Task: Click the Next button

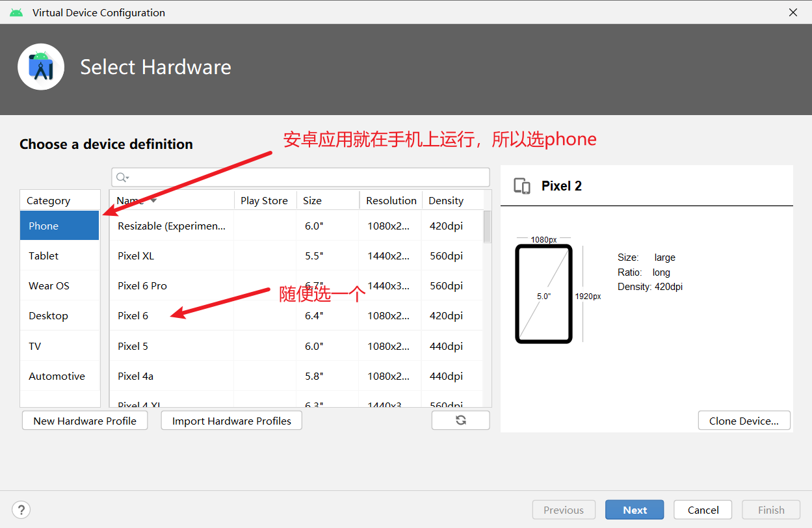Action: pyautogui.click(x=635, y=510)
